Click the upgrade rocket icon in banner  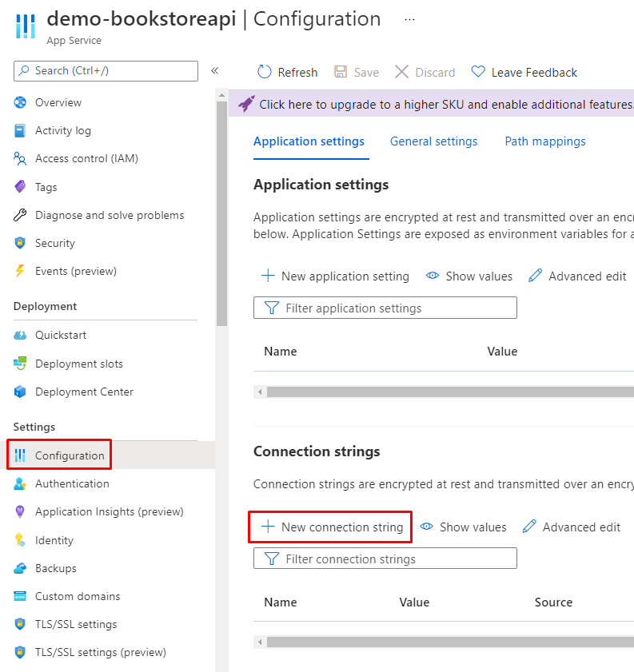coord(246,103)
